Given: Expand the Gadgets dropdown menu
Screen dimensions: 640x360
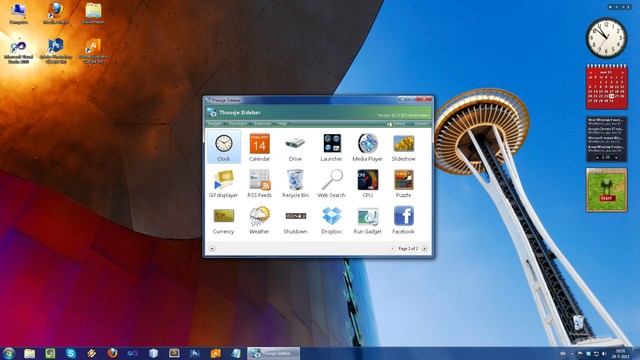Looking at the screenshot, I should [x=216, y=123].
